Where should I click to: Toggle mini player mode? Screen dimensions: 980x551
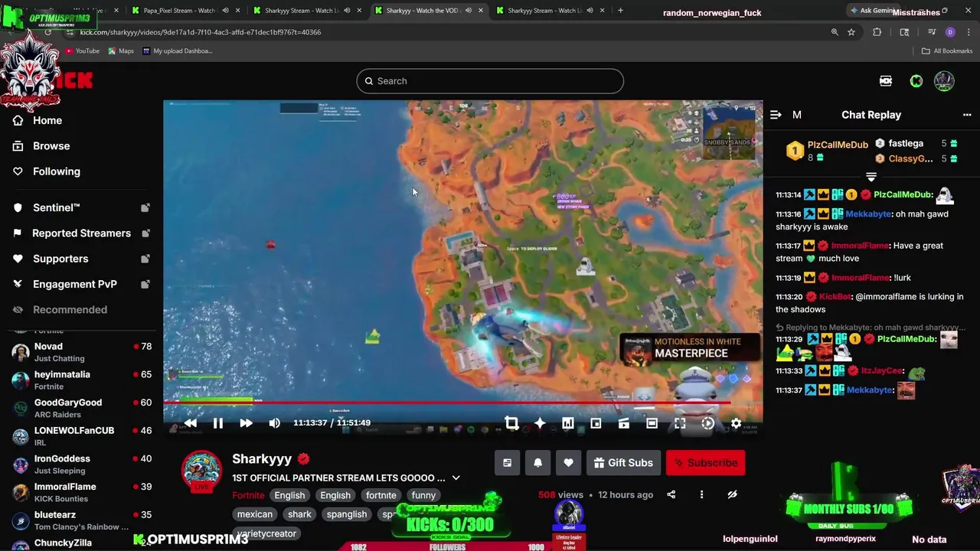pyautogui.click(x=596, y=423)
